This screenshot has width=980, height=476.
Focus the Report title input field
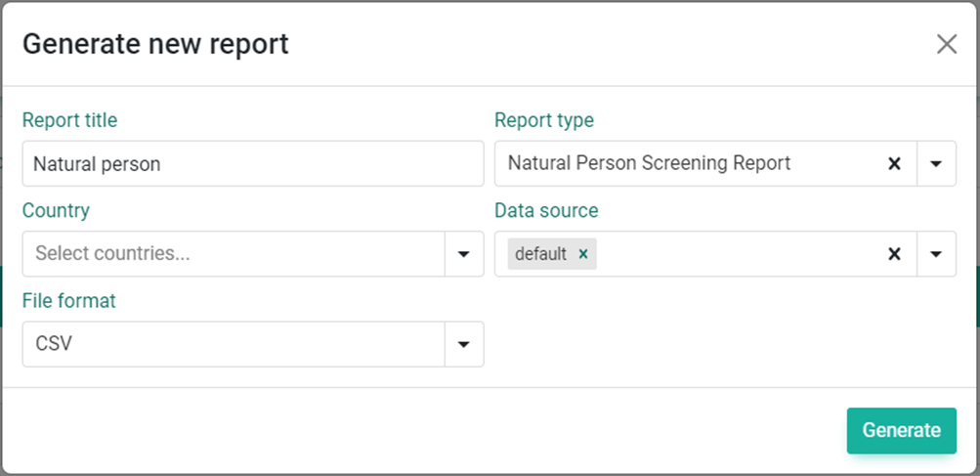tap(253, 163)
